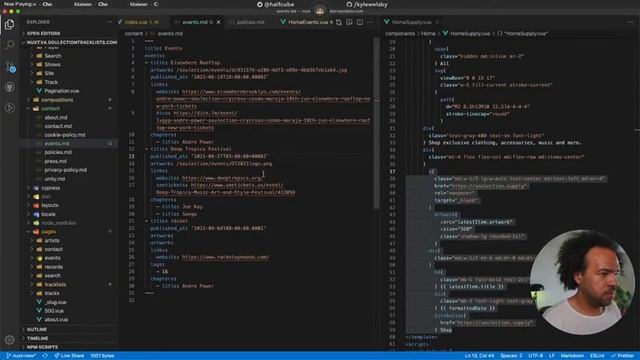Close the HomeSupply.vue tab
Image resolution: width=640 pixels, height=360 pixels.
(x=437, y=22)
